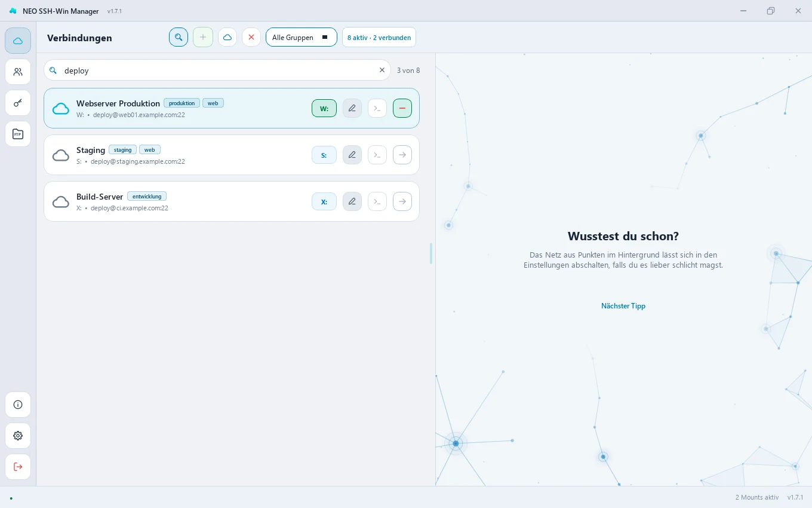Click the 'produktion' tag on Webserver Produktion
The width and height of the screenshot is (812, 508).
pyautogui.click(x=182, y=103)
